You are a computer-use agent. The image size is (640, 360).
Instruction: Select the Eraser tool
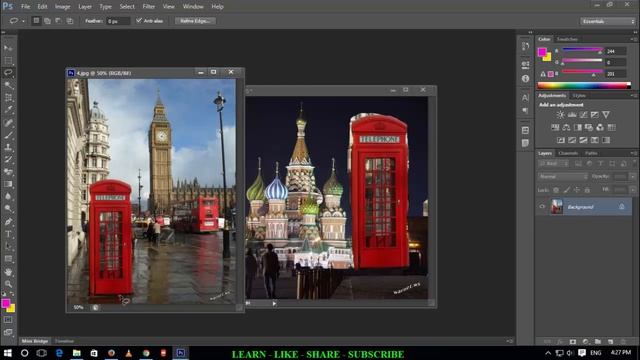pyautogui.click(x=8, y=172)
